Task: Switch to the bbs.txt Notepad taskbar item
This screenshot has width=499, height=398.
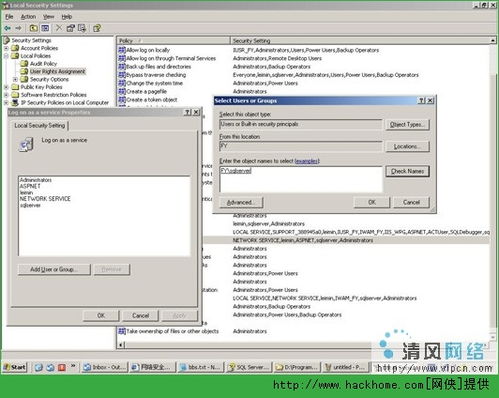Action: click(x=201, y=367)
